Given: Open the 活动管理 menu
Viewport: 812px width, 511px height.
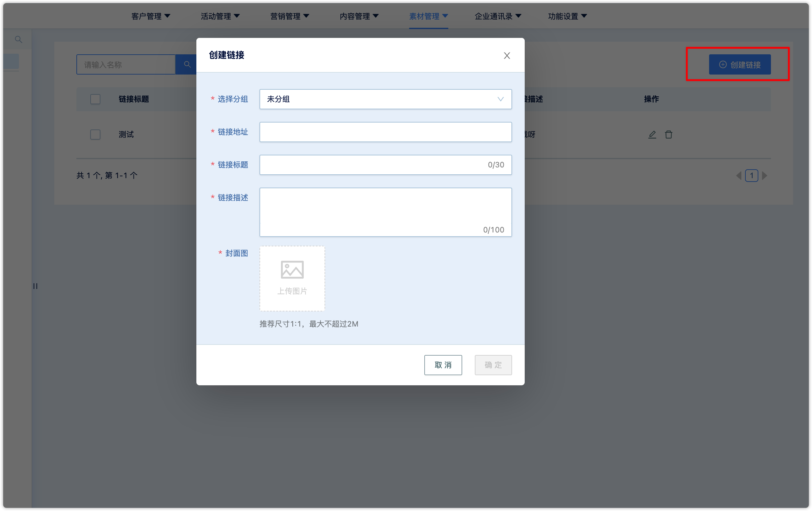Looking at the screenshot, I should (x=220, y=16).
